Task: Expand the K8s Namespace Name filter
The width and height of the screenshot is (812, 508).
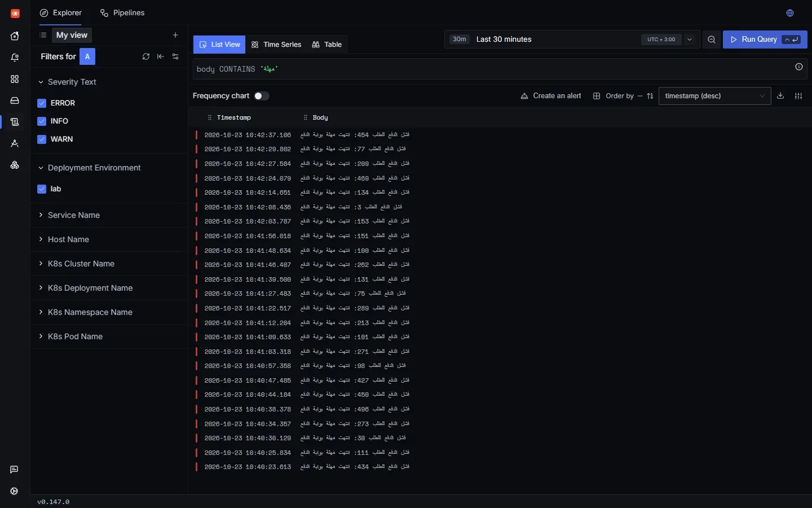Action: click(109, 312)
